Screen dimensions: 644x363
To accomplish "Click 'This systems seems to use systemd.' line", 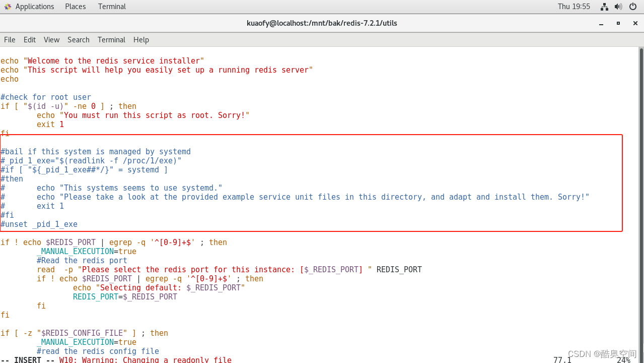I will point(111,188).
